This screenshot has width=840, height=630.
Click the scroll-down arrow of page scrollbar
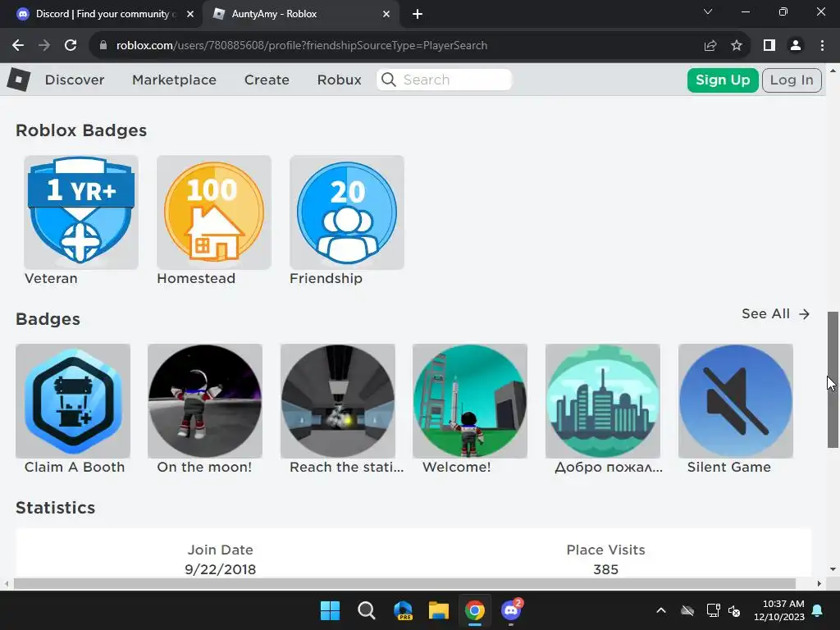833,569
